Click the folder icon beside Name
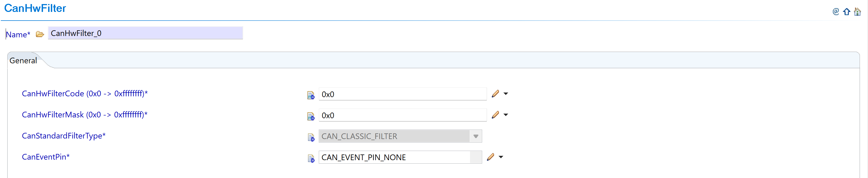 40,34
